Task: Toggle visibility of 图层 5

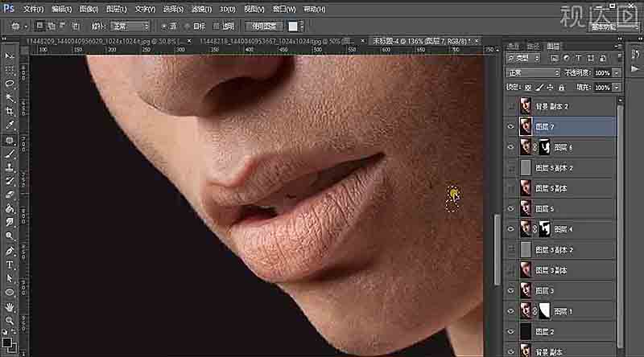Action: tap(511, 208)
